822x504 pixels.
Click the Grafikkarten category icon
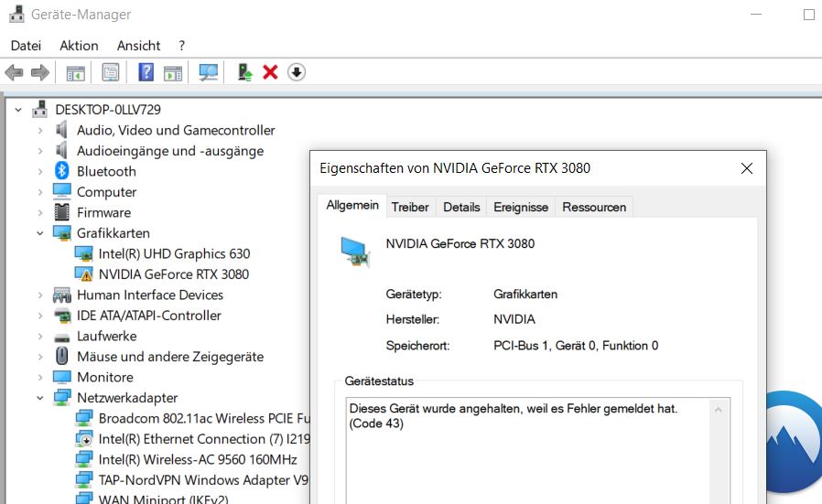pos(62,233)
